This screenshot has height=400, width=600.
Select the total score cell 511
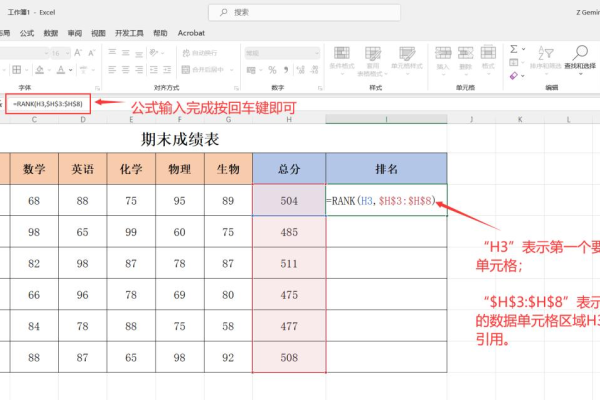tap(289, 263)
